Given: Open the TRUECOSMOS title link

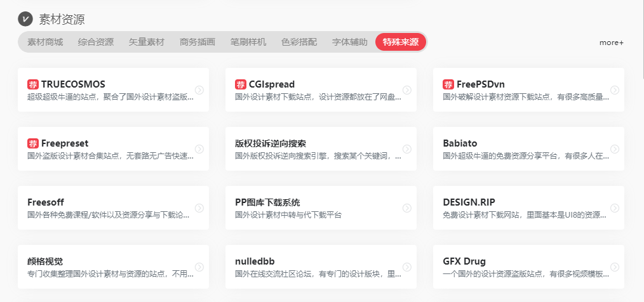Looking at the screenshot, I should pos(73,84).
